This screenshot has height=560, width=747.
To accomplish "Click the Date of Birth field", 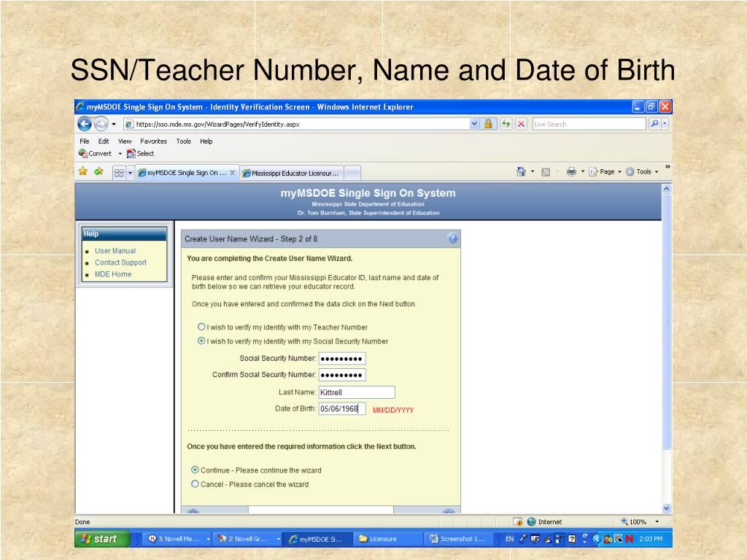I will [x=342, y=408].
